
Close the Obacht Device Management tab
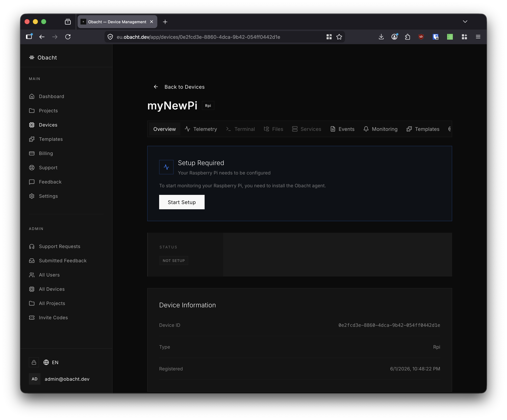coord(152,22)
